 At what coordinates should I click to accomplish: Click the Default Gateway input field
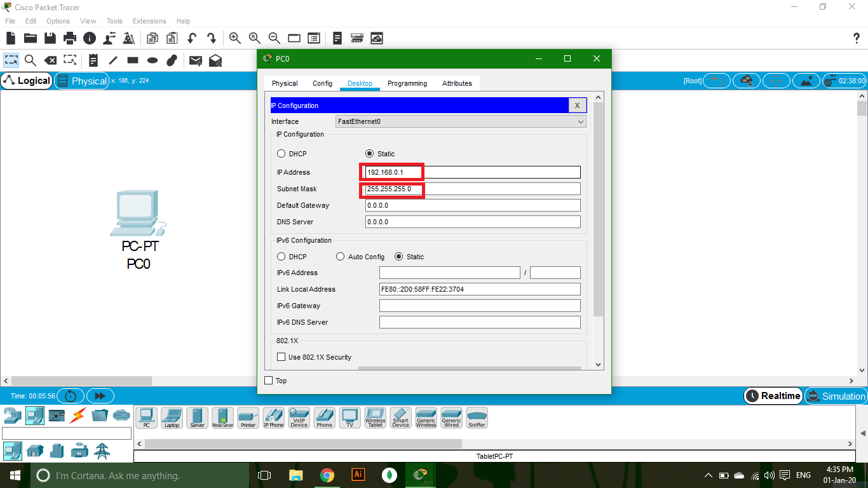pyautogui.click(x=473, y=205)
